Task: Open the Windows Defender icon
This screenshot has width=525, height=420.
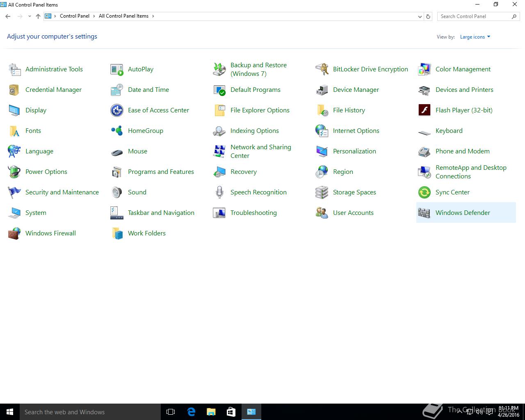Action: point(424,213)
